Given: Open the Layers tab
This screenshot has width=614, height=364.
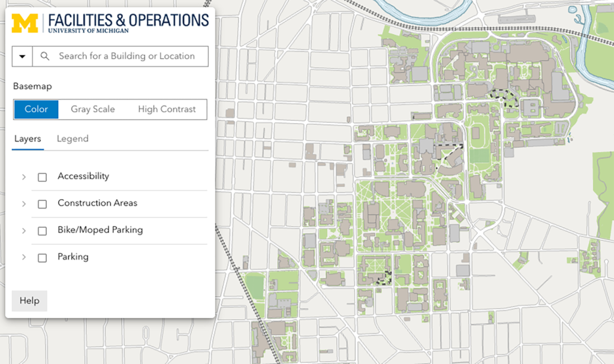Looking at the screenshot, I should 28,139.
